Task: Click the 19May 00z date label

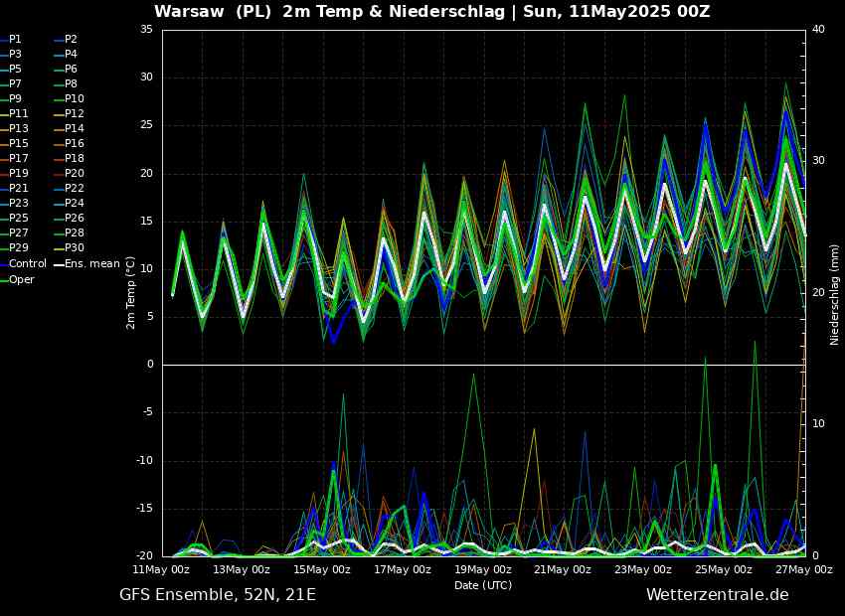Action: click(483, 569)
